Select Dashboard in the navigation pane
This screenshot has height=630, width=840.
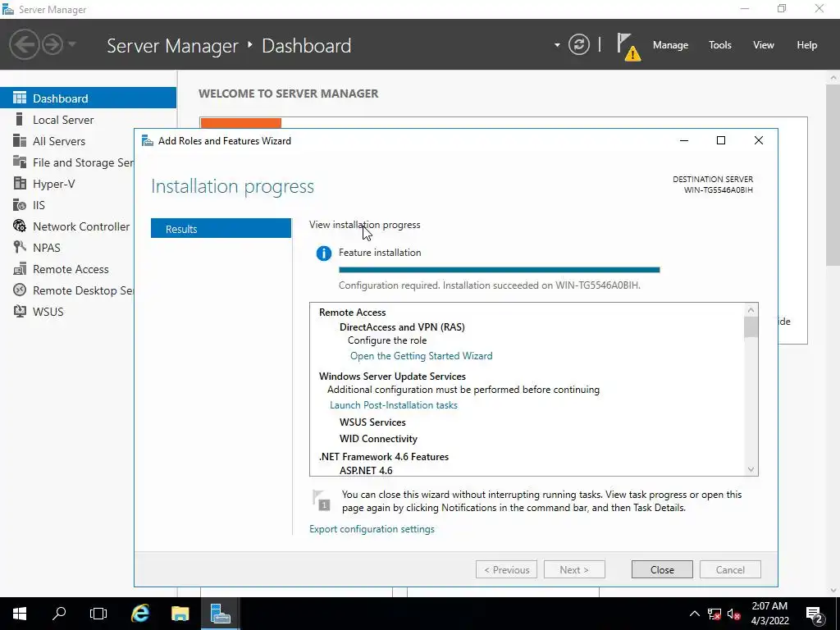88,98
